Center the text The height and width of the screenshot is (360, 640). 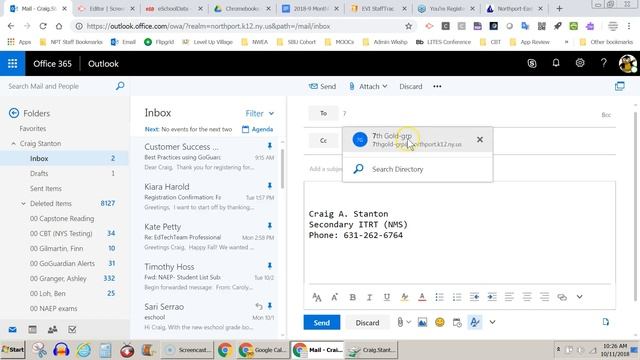[527, 297]
